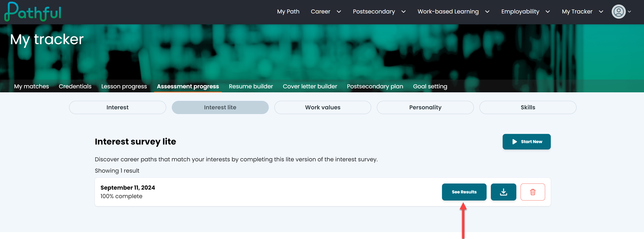Expand the Postsecondary menu chevron

tap(404, 12)
